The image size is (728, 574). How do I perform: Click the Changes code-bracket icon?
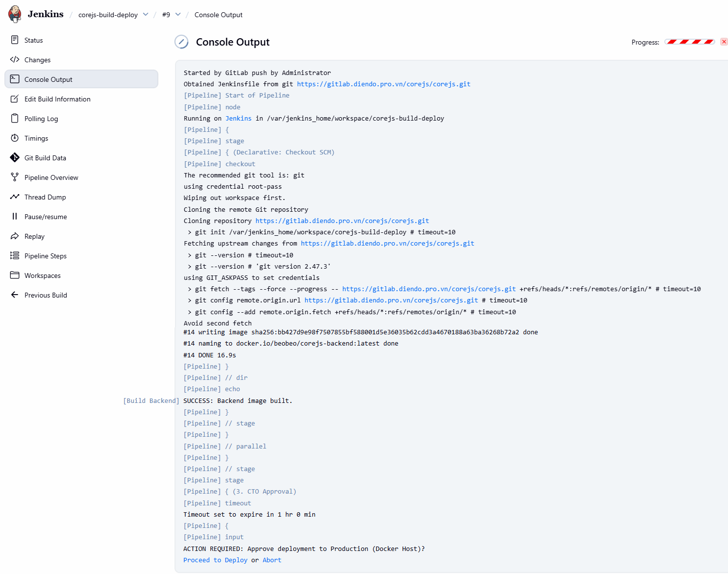click(x=15, y=60)
